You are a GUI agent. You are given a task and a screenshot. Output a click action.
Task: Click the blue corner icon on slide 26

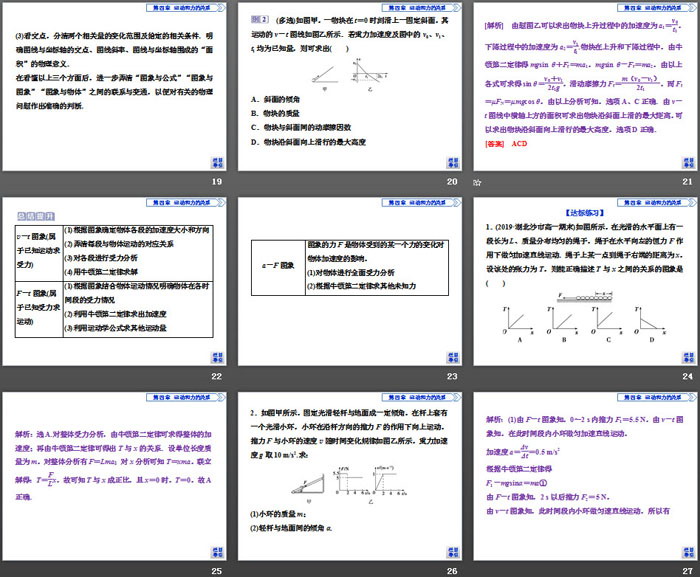[453, 552]
